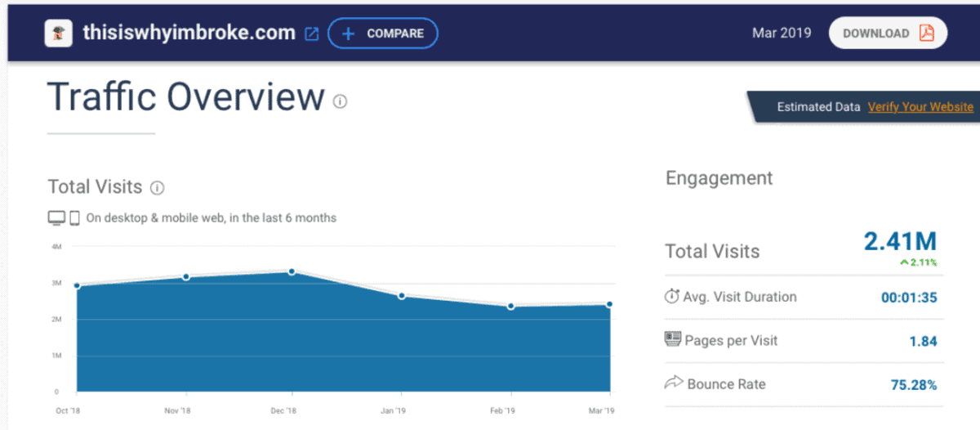Viewport: 980px width, 430px height.
Task: Click the Bounce Rate arrow icon
Action: tap(673, 383)
